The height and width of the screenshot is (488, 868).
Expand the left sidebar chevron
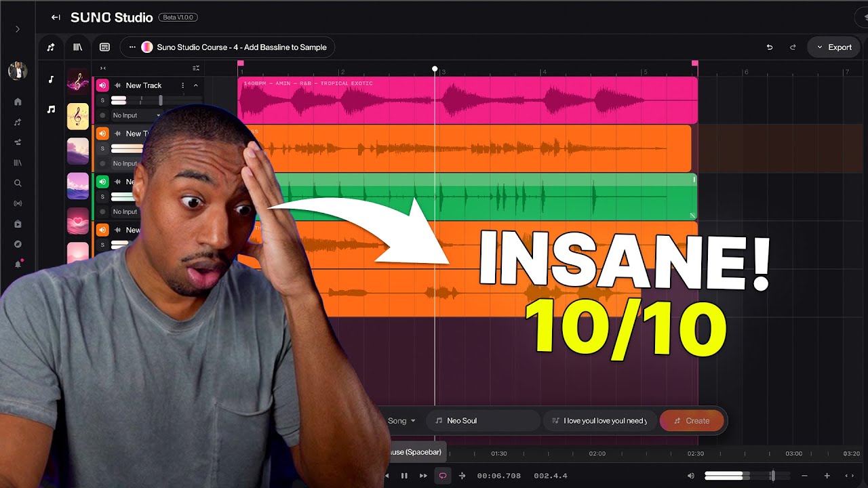tap(18, 29)
